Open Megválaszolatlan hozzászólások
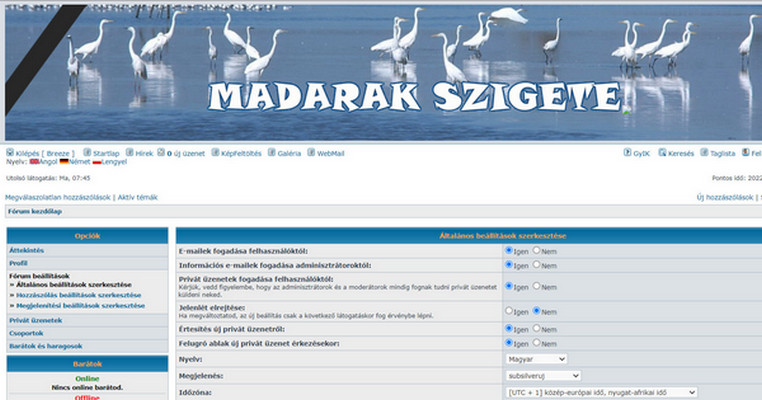 tap(58, 197)
